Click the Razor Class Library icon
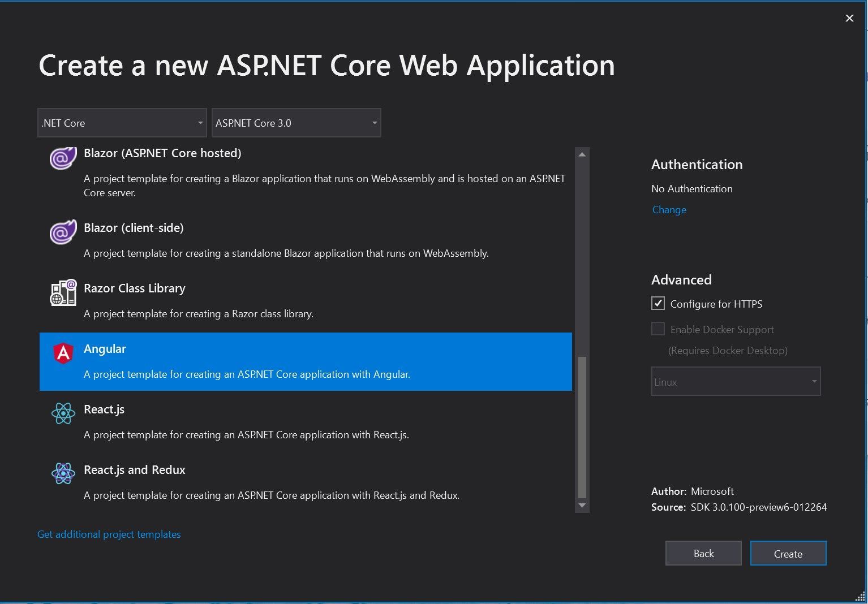This screenshot has height=604, width=868. [x=63, y=292]
